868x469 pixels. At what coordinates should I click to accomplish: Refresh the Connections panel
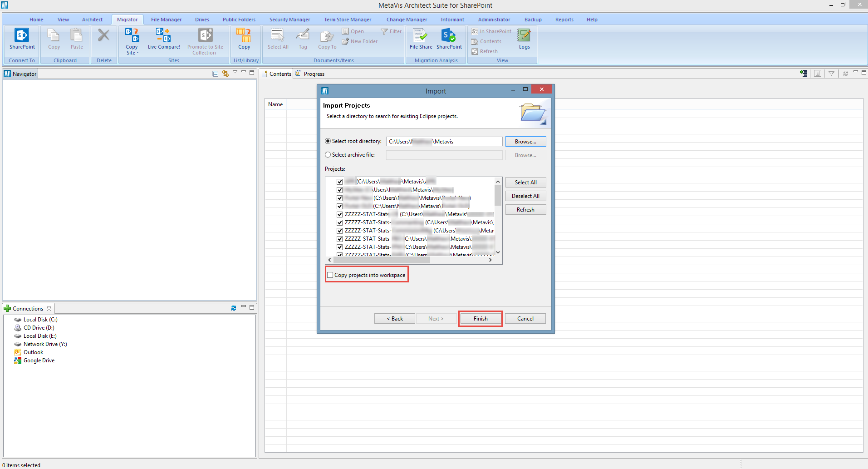(234, 308)
